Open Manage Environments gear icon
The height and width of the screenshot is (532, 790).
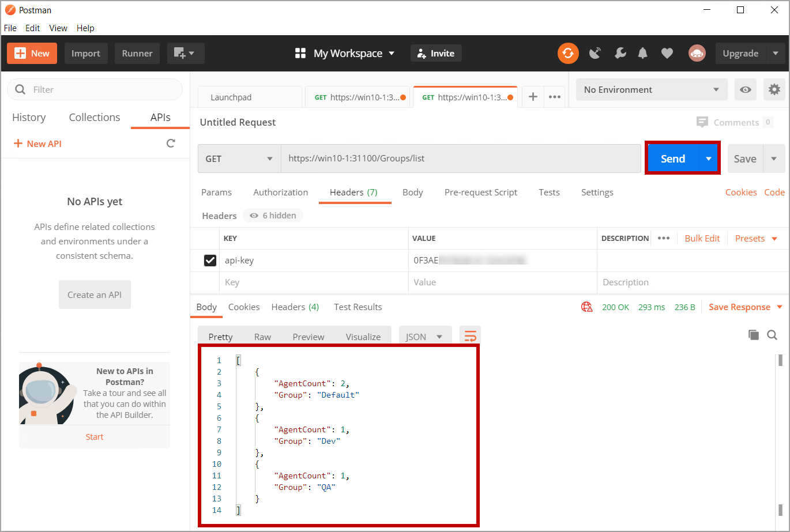click(x=774, y=89)
